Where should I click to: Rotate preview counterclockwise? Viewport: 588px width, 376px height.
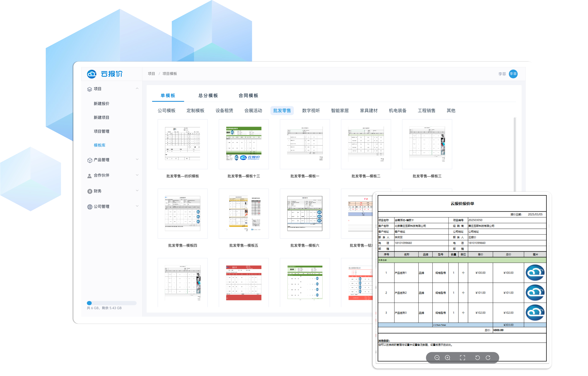[477, 357]
